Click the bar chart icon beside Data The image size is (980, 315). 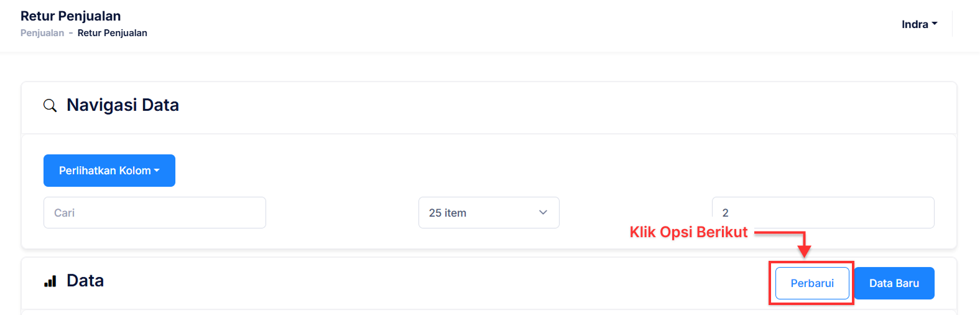click(50, 281)
